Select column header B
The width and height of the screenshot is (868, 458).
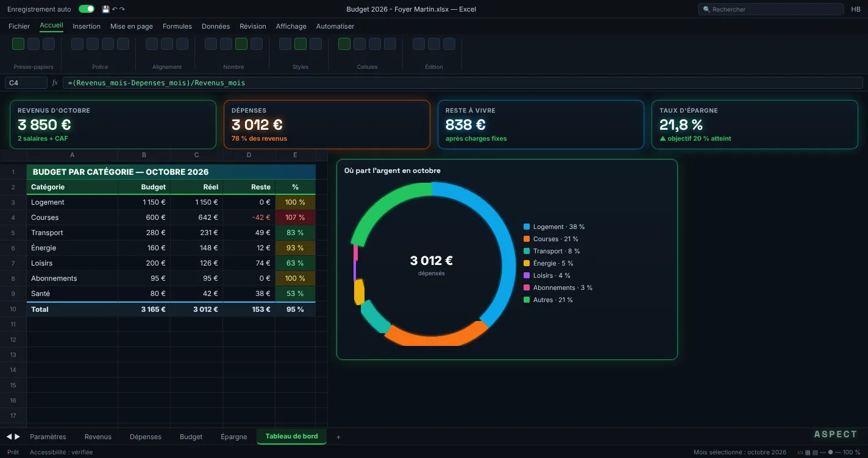tap(144, 155)
